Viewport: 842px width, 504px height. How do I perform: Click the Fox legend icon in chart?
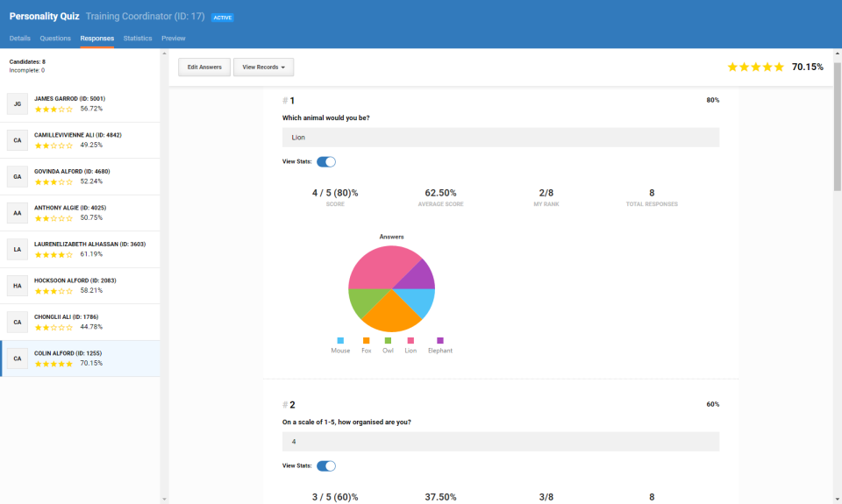click(x=367, y=340)
